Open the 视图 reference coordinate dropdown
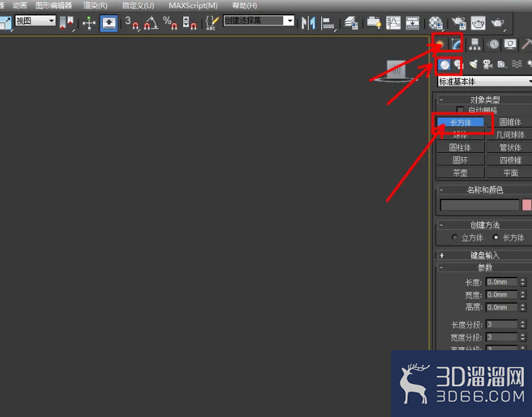 [x=35, y=21]
